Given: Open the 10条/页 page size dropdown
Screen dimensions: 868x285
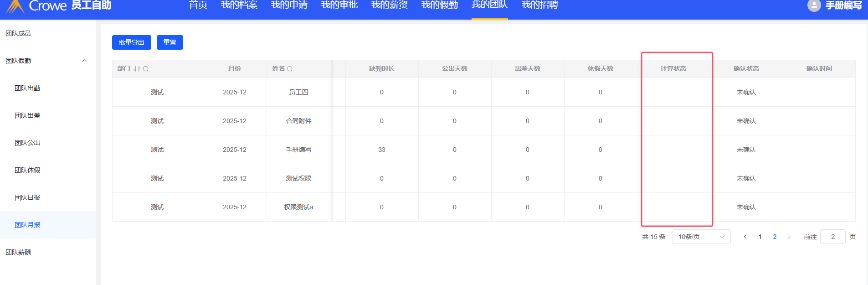Looking at the screenshot, I should pos(701,237).
